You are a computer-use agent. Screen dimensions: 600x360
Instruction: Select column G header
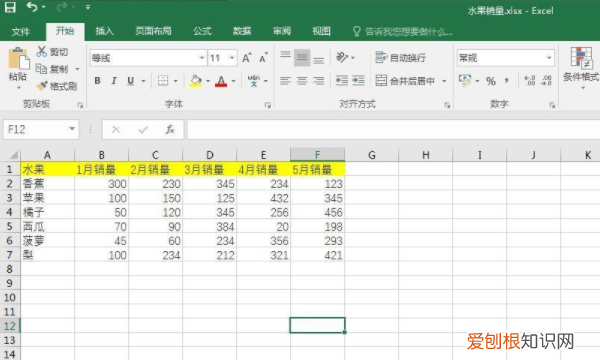[372, 155]
